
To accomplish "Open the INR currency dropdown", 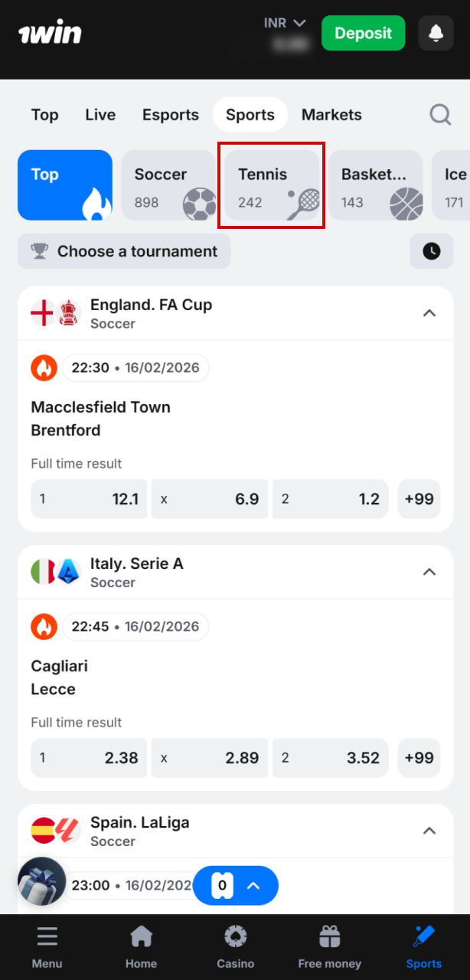I will (x=284, y=23).
